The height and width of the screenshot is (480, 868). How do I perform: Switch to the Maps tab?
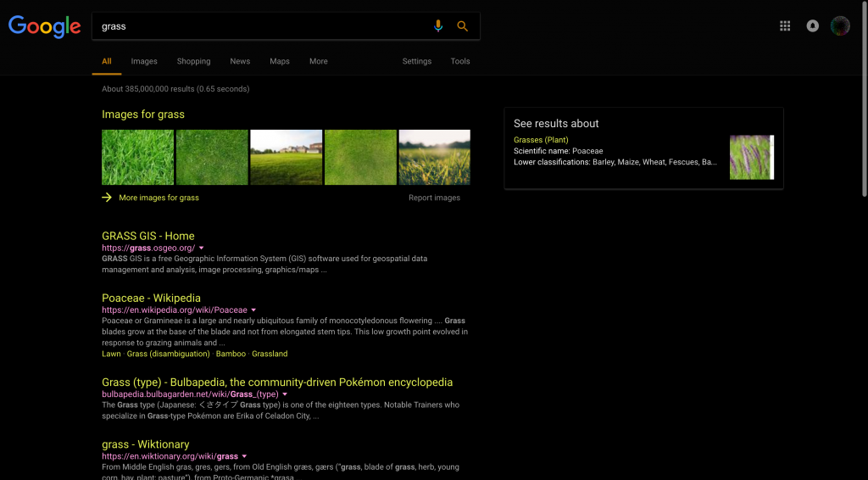280,61
